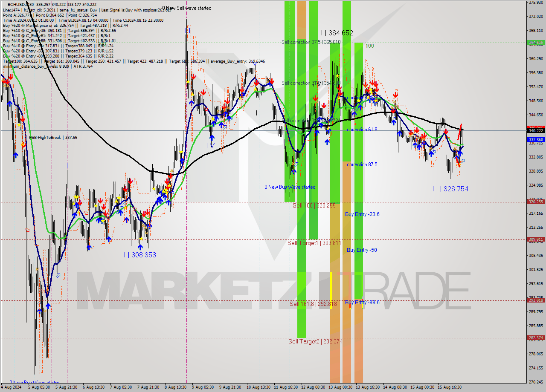The width and height of the screenshot is (546, 392).
Task: Click the 328.895 price axis value
Action: (x=536, y=171)
